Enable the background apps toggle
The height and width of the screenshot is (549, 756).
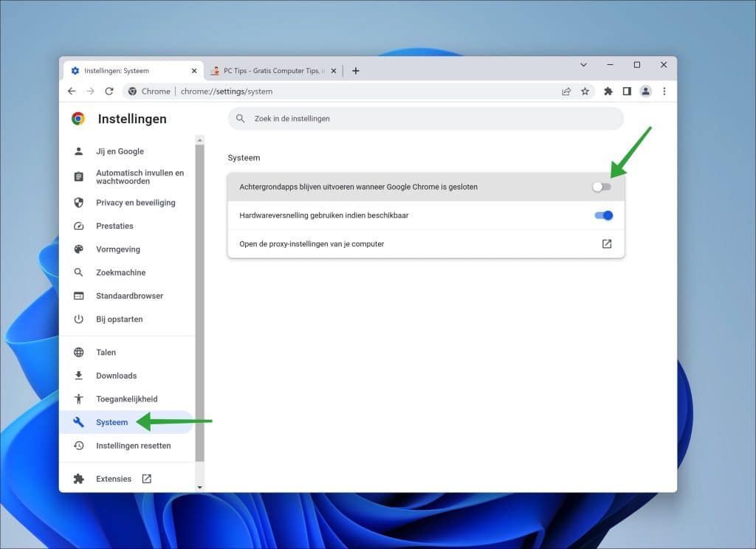(x=602, y=187)
